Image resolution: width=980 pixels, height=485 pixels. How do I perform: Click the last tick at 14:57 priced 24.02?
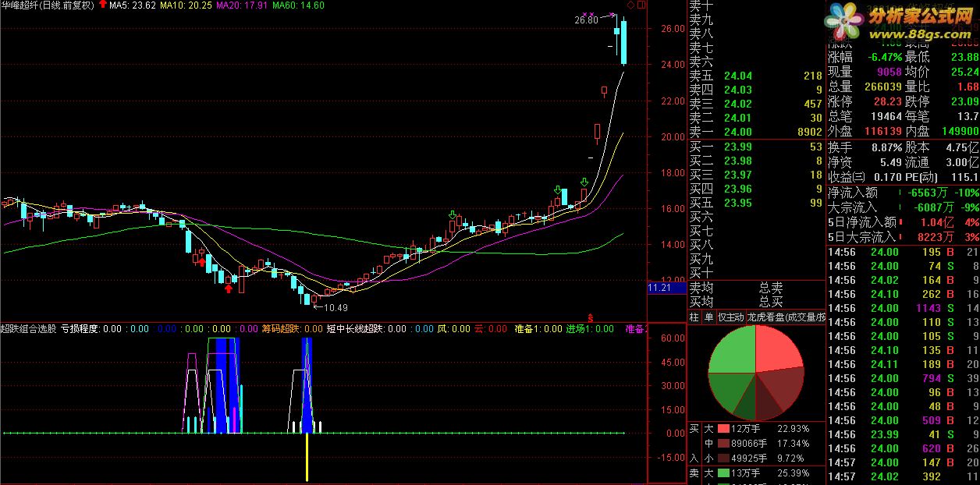click(903, 476)
